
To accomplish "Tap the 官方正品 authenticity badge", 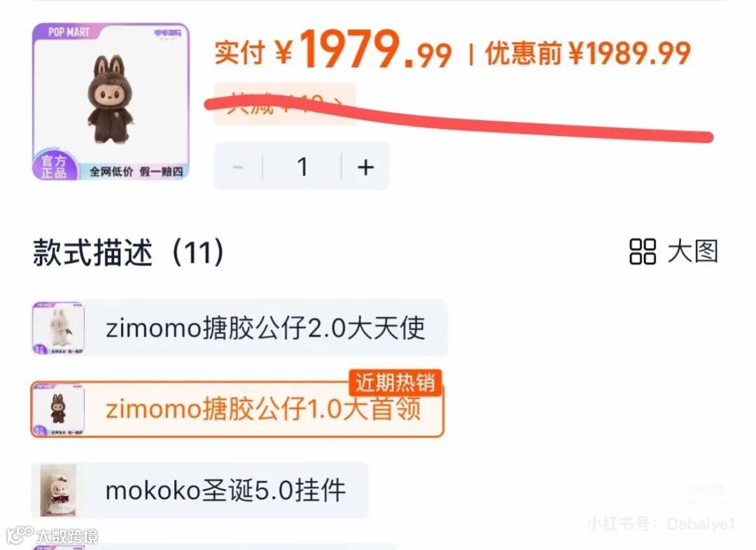I will pyautogui.click(x=53, y=167).
